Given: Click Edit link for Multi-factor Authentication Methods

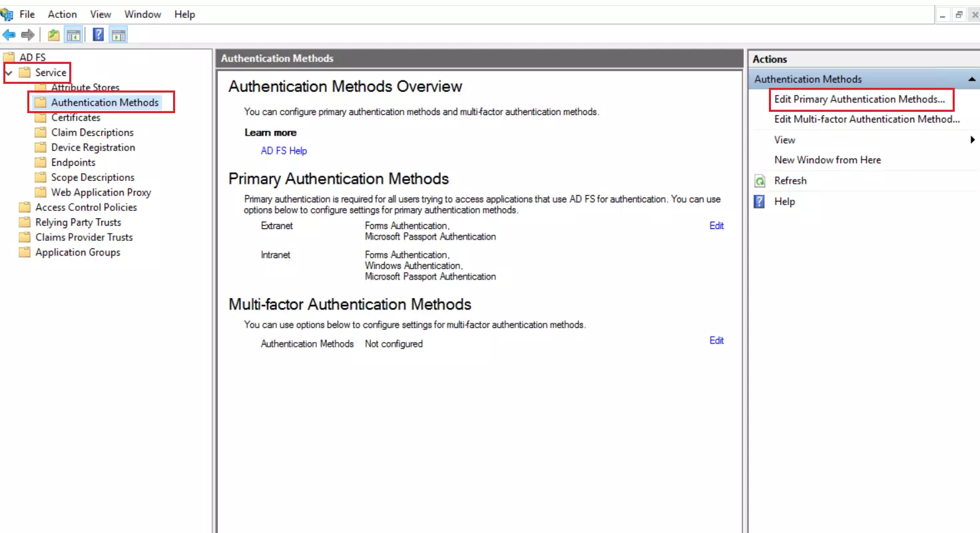Looking at the screenshot, I should (716, 341).
